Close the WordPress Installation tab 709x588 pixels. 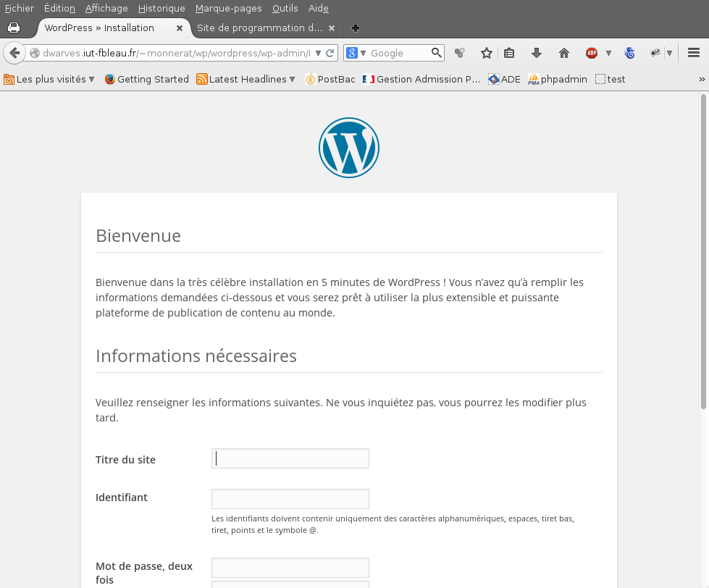tap(180, 28)
